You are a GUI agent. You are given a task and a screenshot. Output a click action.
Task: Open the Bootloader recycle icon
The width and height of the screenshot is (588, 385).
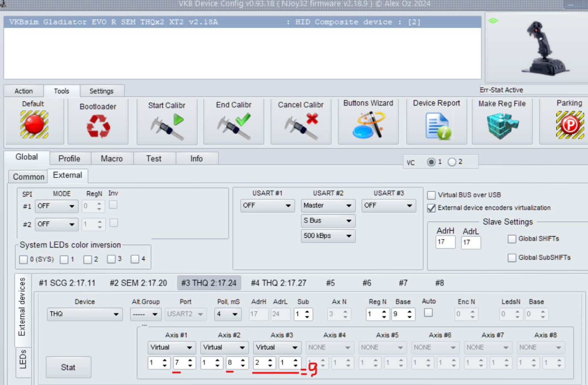[x=98, y=127]
